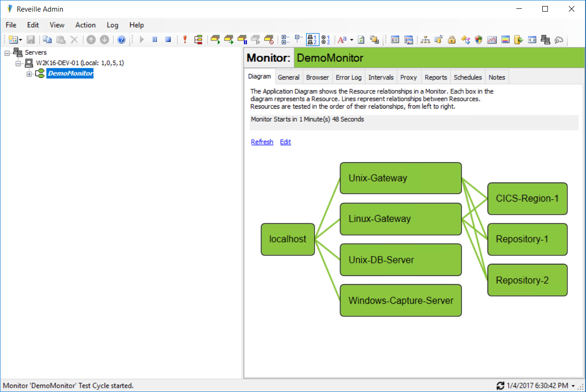Switch to the Notes tab

(497, 77)
